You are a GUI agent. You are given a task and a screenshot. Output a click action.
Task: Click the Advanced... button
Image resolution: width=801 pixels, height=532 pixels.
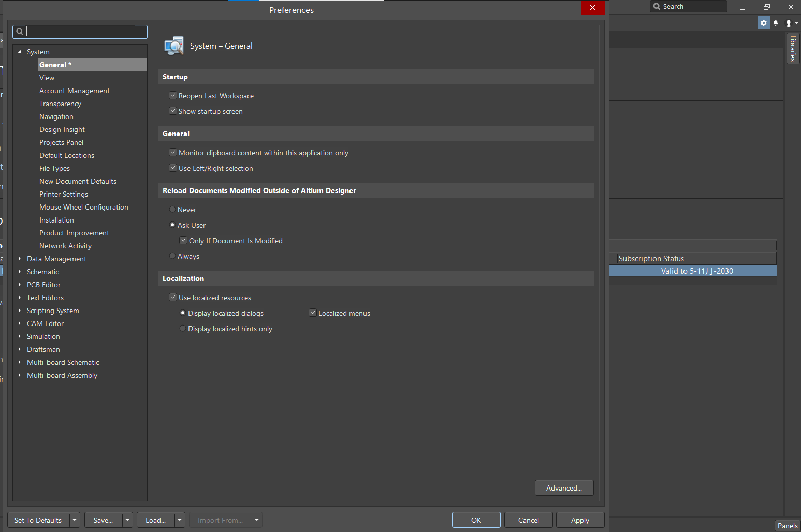564,488
